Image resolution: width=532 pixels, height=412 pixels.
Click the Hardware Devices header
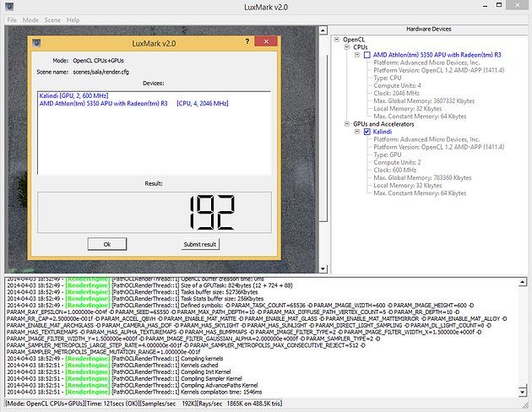point(428,30)
